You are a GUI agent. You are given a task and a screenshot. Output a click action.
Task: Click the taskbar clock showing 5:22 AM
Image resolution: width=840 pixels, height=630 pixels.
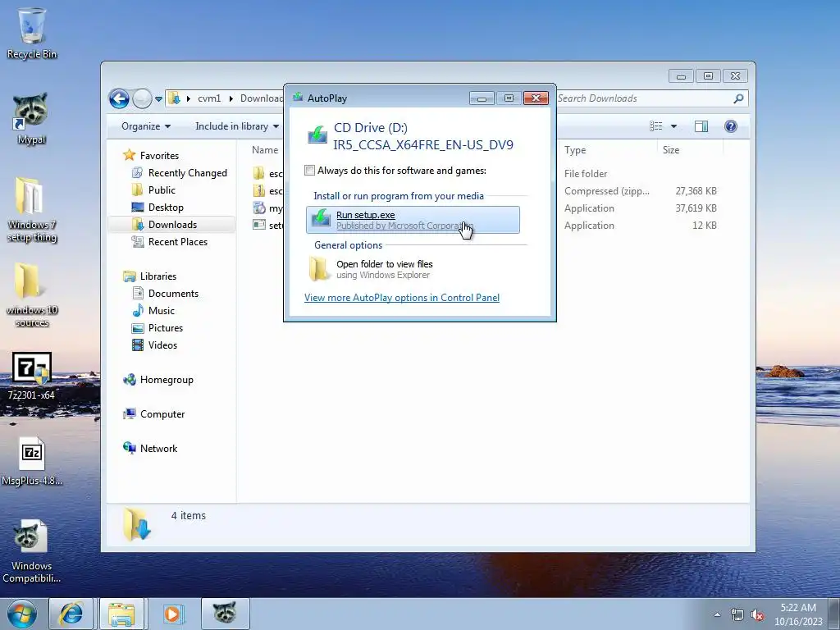[x=797, y=614]
